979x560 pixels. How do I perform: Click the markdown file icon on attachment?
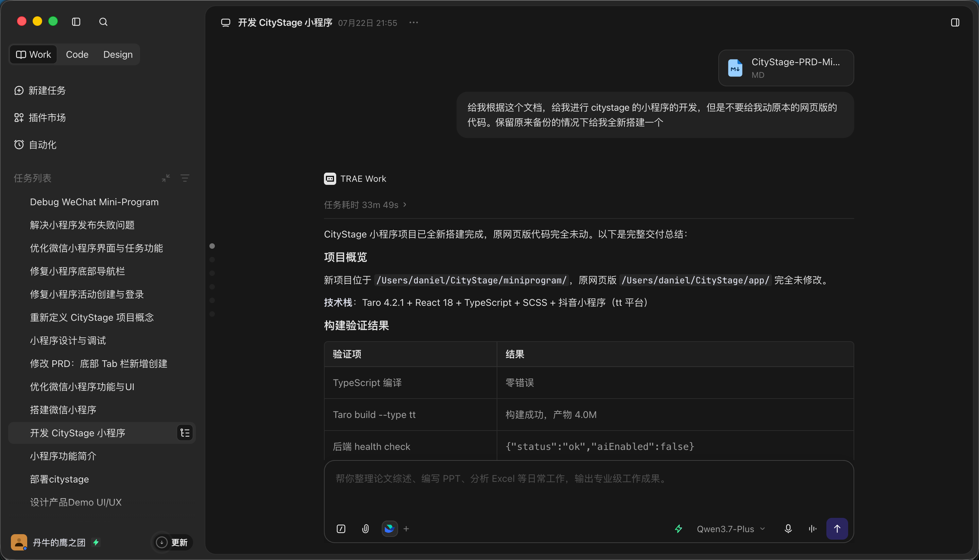click(x=735, y=68)
